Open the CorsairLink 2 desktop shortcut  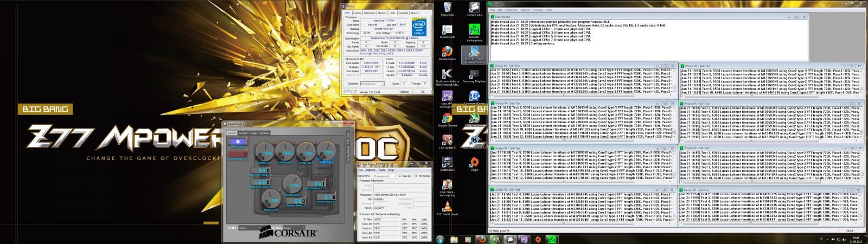coord(474,9)
